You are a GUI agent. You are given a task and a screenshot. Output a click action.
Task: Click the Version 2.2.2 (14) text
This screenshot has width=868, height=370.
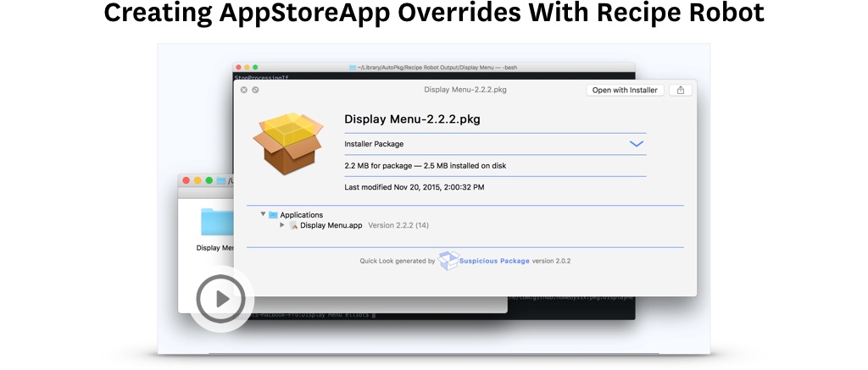[398, 225]
